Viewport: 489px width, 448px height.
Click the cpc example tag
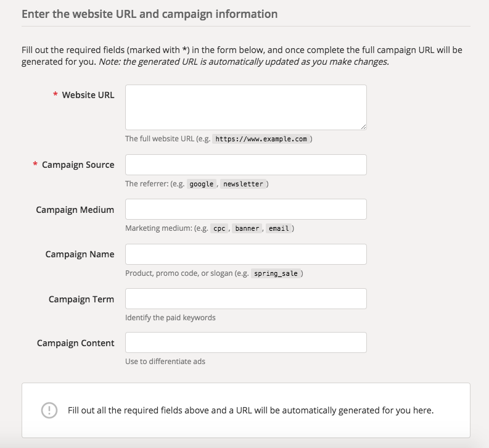click(220, 228)
